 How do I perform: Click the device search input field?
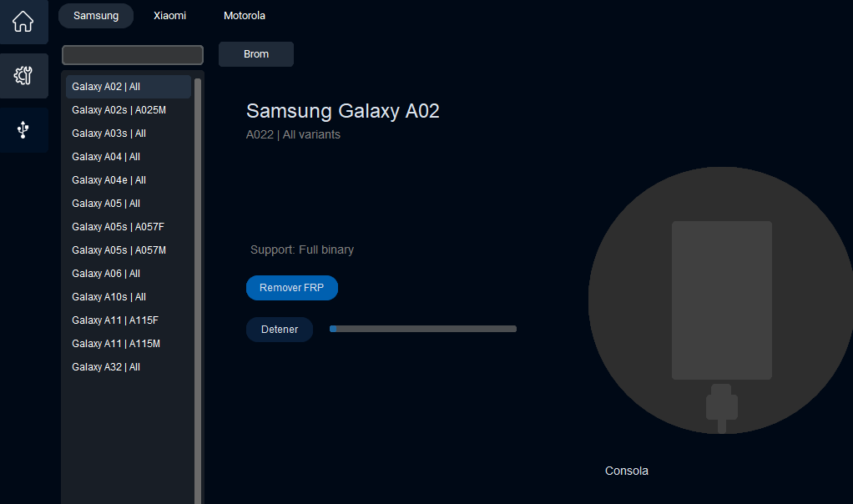(x=133, y=55)
